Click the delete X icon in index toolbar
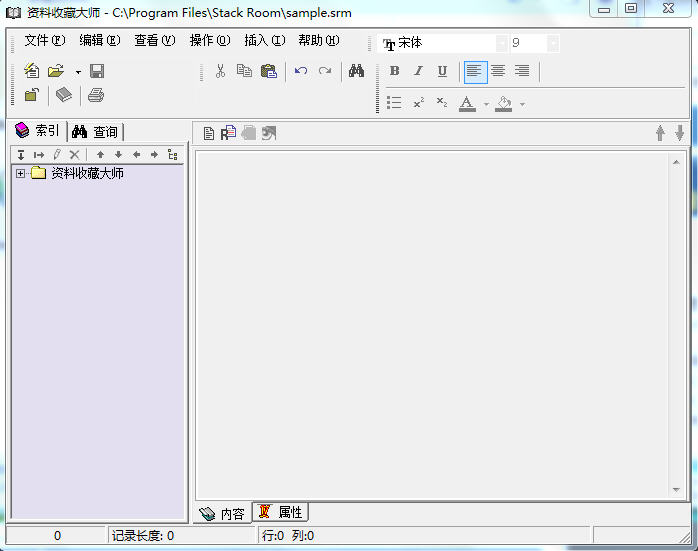The height and width of the screenshot is (551, 698). (x=74, y=154)
